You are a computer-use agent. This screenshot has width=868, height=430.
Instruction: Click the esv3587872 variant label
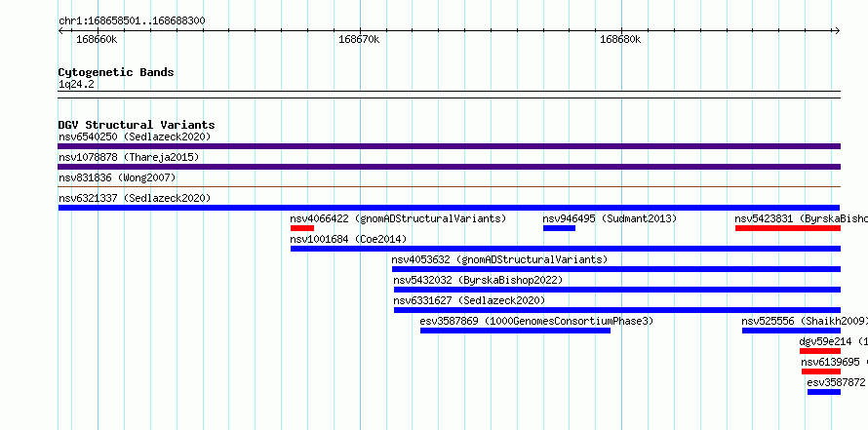836,382
